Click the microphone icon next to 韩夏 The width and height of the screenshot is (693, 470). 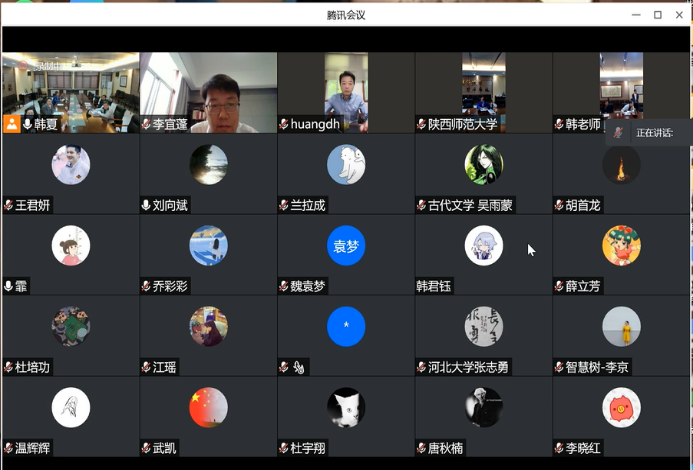point(27,124)
